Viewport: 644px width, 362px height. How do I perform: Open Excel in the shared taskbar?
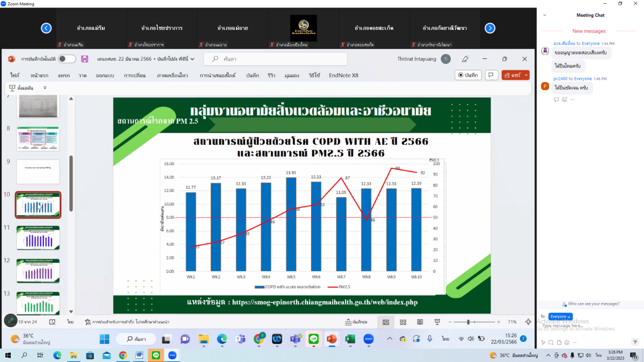pos(349,339)
